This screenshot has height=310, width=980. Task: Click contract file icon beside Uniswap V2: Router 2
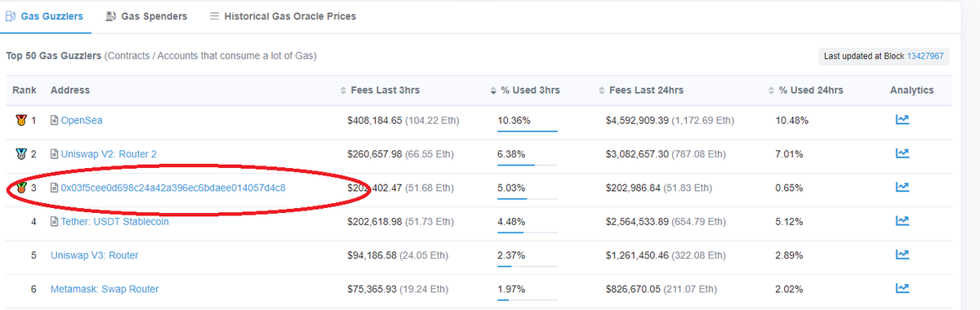click(x=55, y=154)
